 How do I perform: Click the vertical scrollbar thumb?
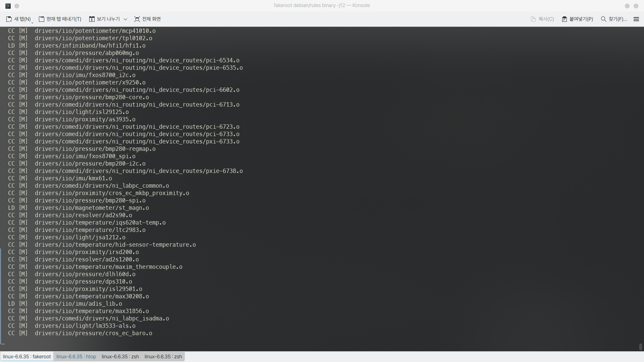pos(641,347)
